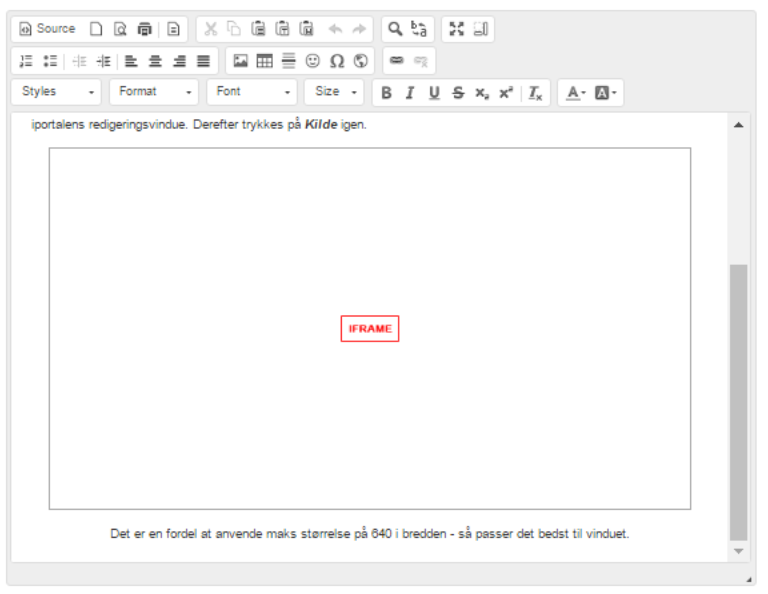Image resolution: width=768 pixels, height=594 pixels.
Task: Insert a smiley emoticon
Action: click(312, 61)
